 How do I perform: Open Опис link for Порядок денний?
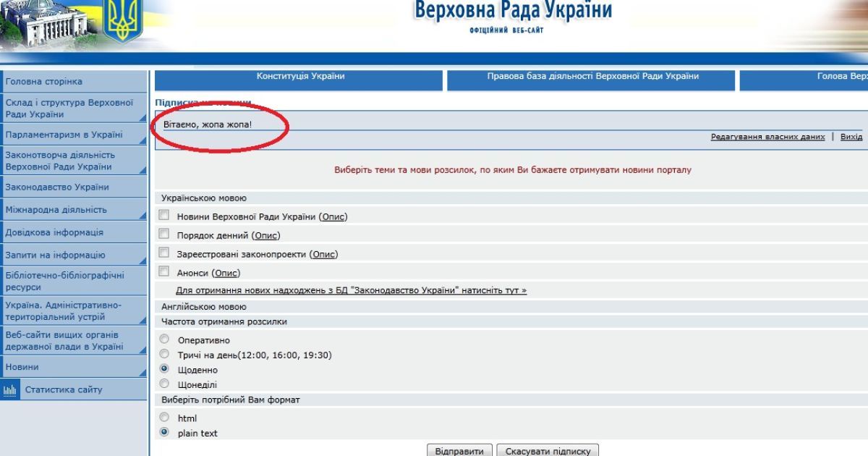(265, 235)
